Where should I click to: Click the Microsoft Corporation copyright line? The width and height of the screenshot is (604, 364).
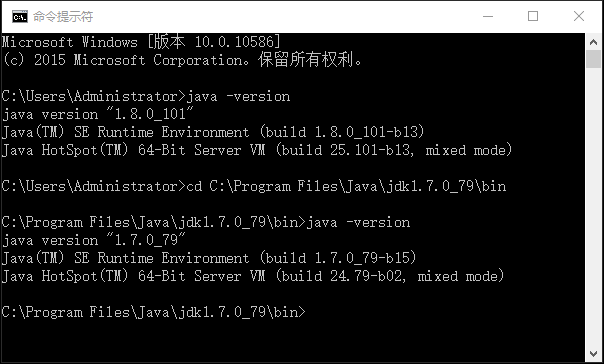(182, 60)
